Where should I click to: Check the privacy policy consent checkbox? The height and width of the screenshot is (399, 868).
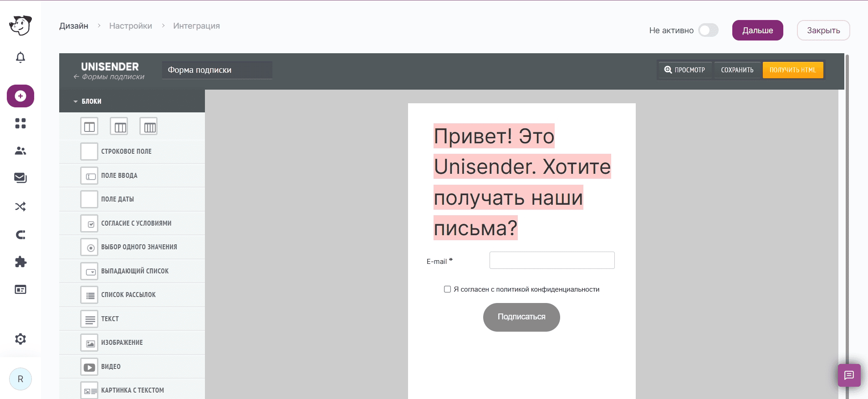(447, 289)
